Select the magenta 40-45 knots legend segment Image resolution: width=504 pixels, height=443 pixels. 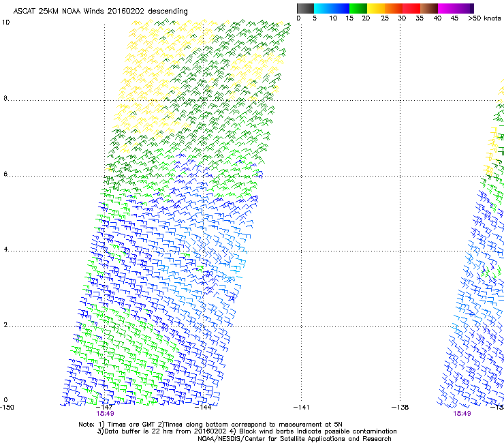(x=447, y=8)
